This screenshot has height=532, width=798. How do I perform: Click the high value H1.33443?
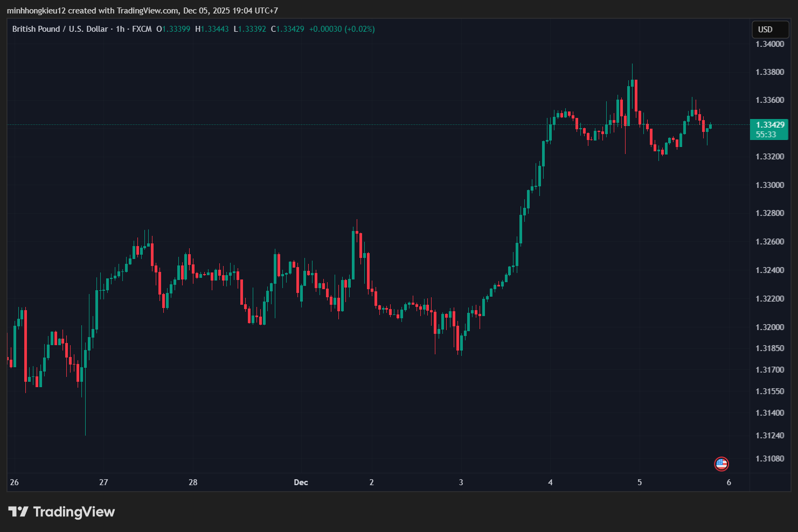coord(212,29)
